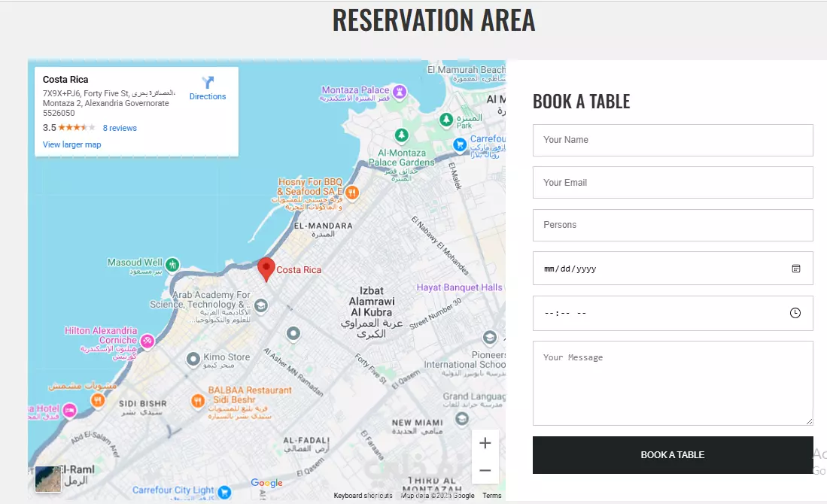
Task: Zoom in on the map
Action: [x=485, y=443]
